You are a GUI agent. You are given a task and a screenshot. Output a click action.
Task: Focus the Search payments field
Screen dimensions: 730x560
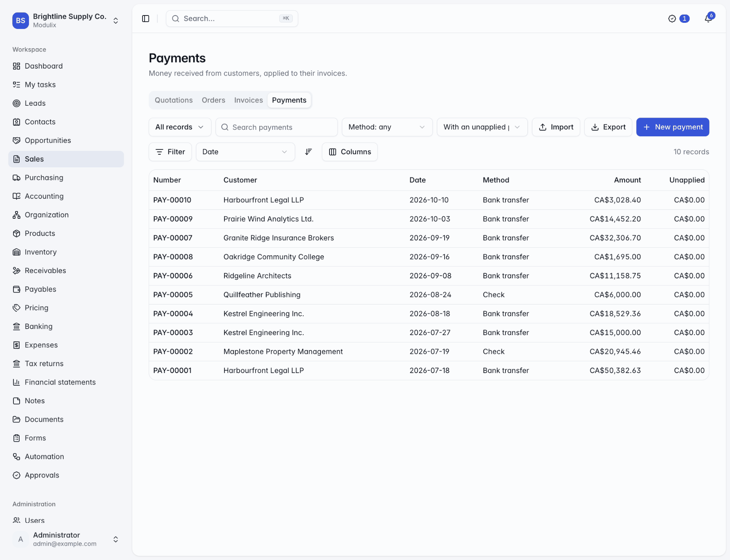point(276,127)
